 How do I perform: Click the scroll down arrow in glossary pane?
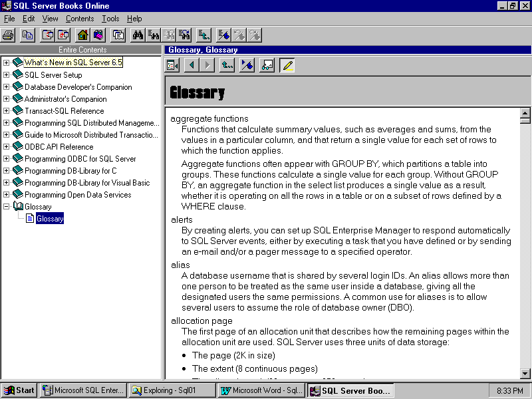tap(525, 373)
